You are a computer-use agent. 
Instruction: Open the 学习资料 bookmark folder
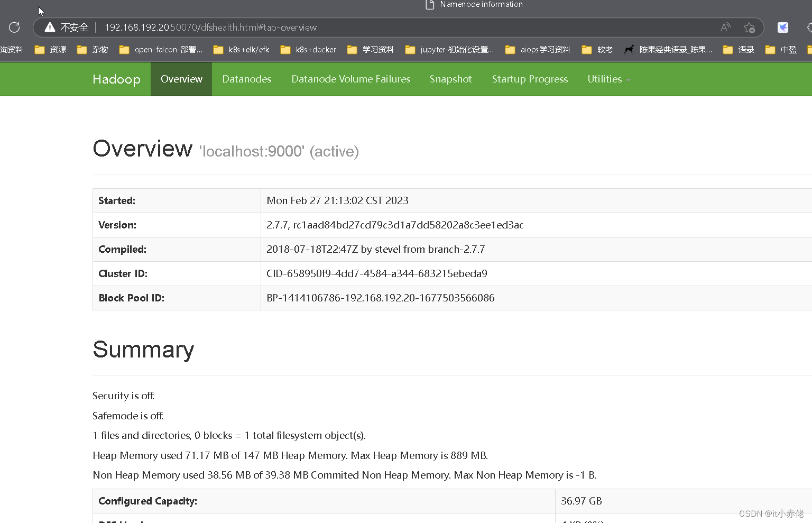tap(370, 50)
